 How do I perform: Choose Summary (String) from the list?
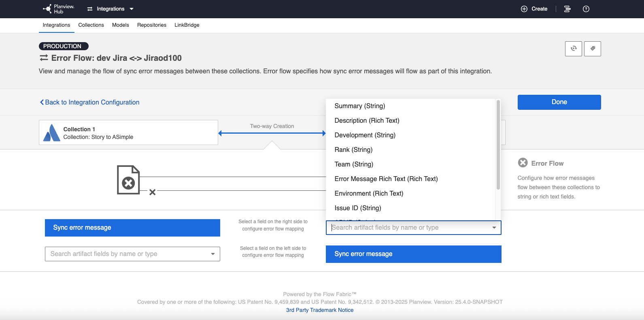(359, 106)
